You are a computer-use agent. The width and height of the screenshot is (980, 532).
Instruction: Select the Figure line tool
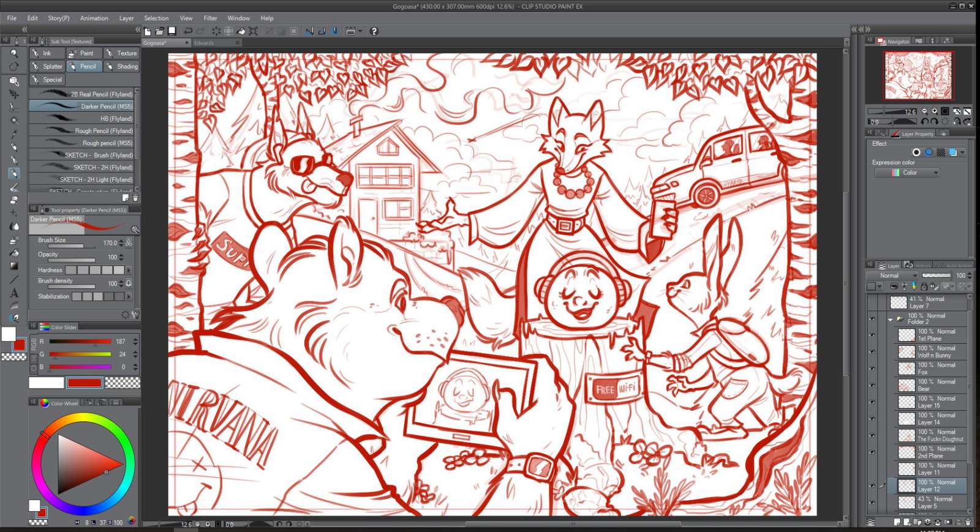coord(13,280)
